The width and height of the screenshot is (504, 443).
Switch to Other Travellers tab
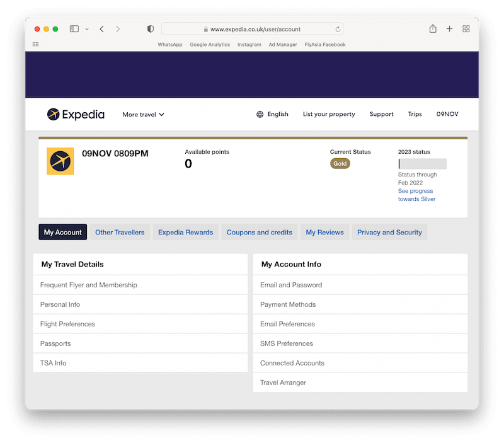[120, 232]
